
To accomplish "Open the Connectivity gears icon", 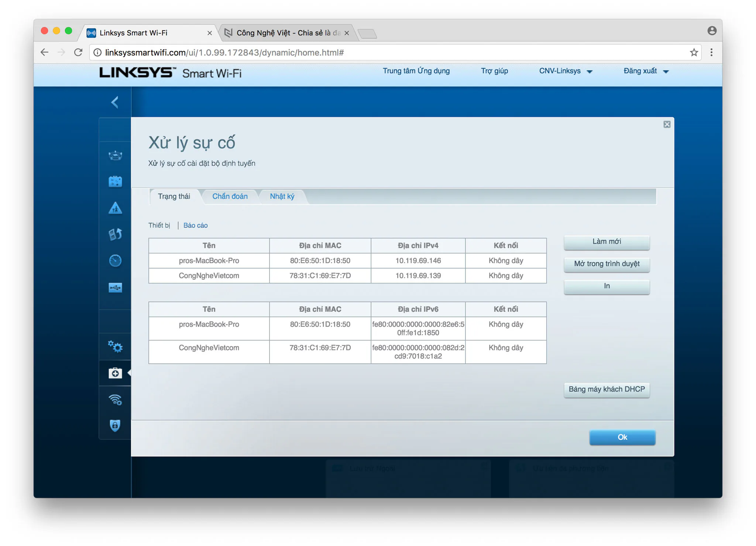I will click(x=115, y=346).
